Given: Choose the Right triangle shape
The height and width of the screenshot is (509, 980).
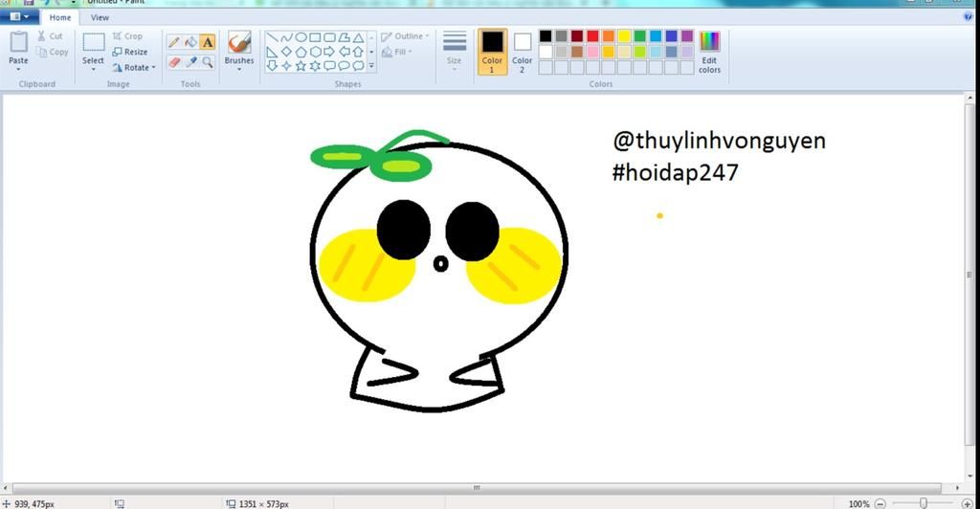Looking at the screenshot, I should click(x=273, y=52).
